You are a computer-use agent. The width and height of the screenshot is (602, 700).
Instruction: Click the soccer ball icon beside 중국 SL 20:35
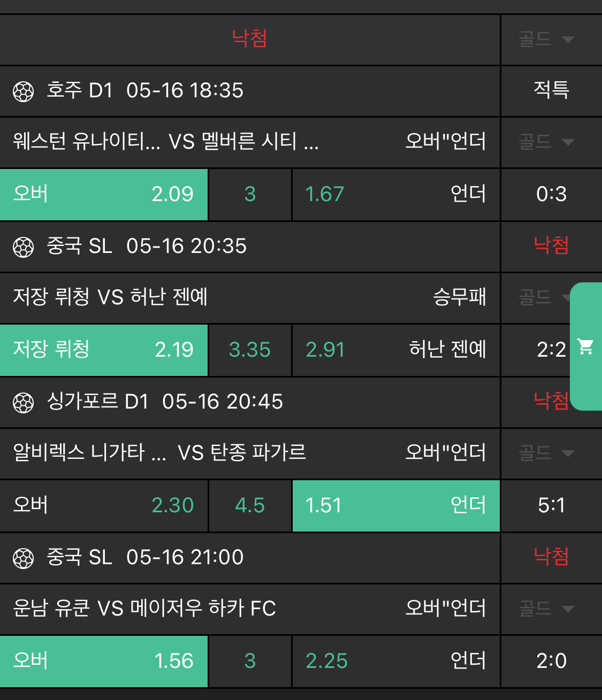coord(24,247)
